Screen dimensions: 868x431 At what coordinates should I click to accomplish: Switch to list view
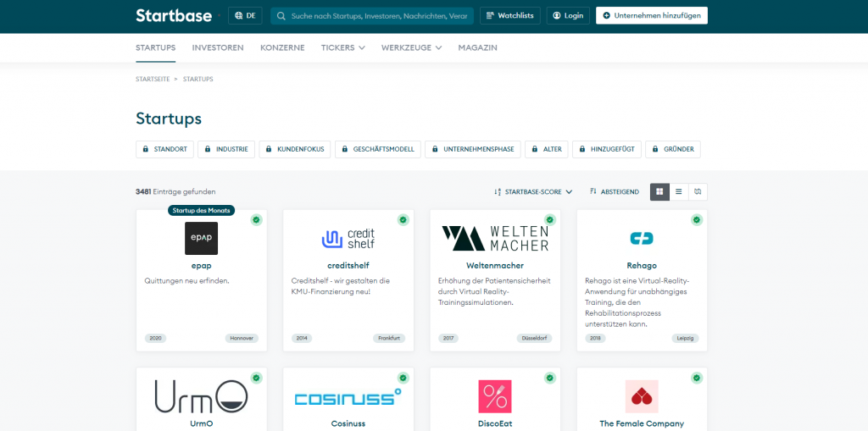click(x=679, y=192)
